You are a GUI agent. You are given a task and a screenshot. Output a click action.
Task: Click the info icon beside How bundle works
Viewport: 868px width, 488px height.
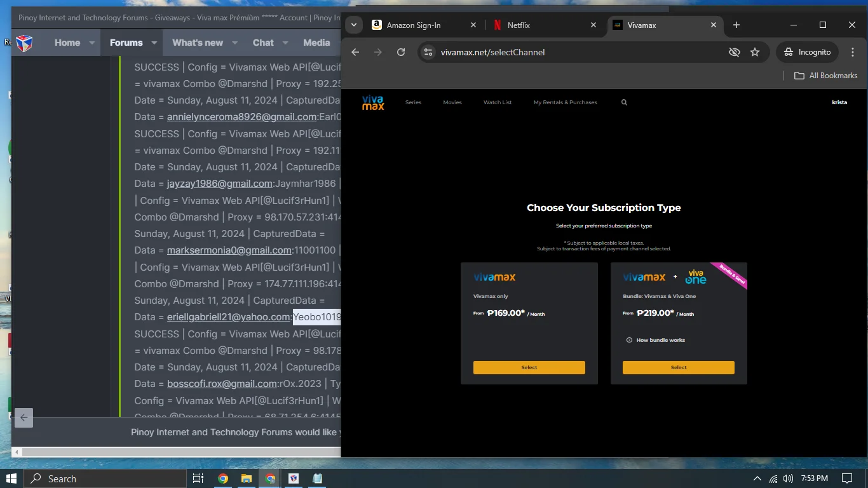coord(629,340)
